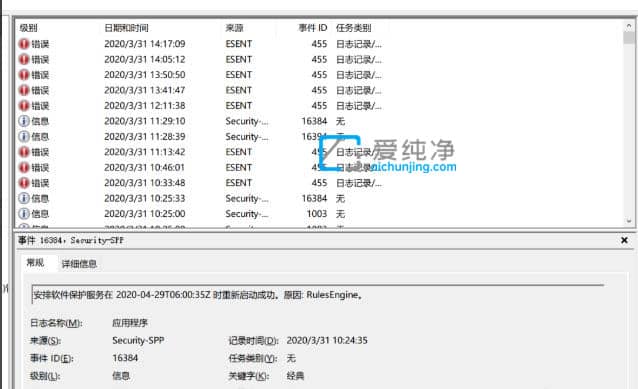Sort events by the 来源 column header
Image resolution: width=638 pixels, height=389 pixels.
click(234, 28)
